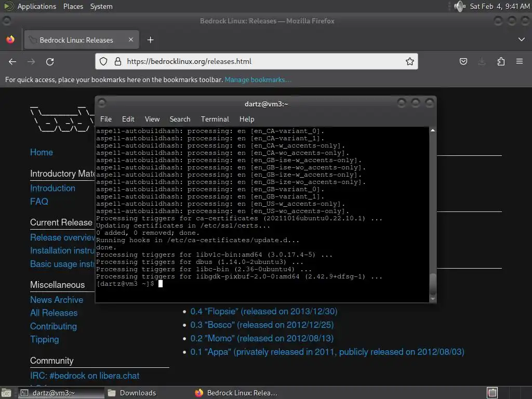
Task: Open 0.4 "Flopsie" release link
Action: tap(263, 312)
